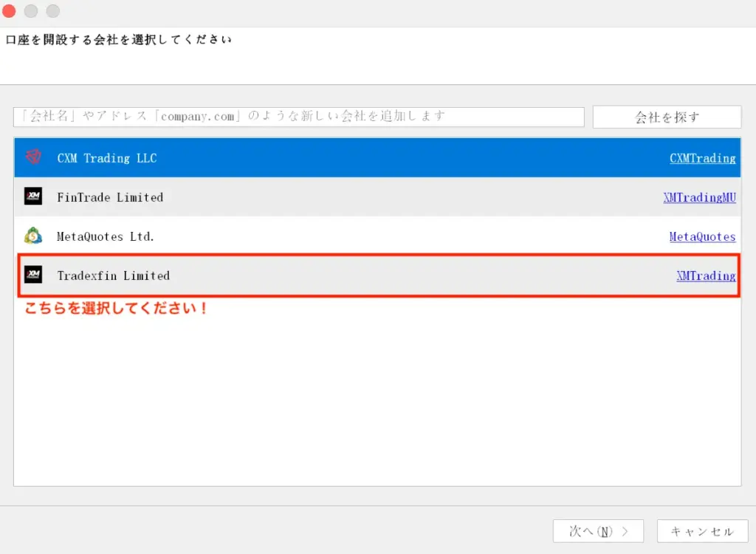This screenshot has width=756, height=554.
Task: Click the XM logo beside FinTrade Limited
Action: 32,197
